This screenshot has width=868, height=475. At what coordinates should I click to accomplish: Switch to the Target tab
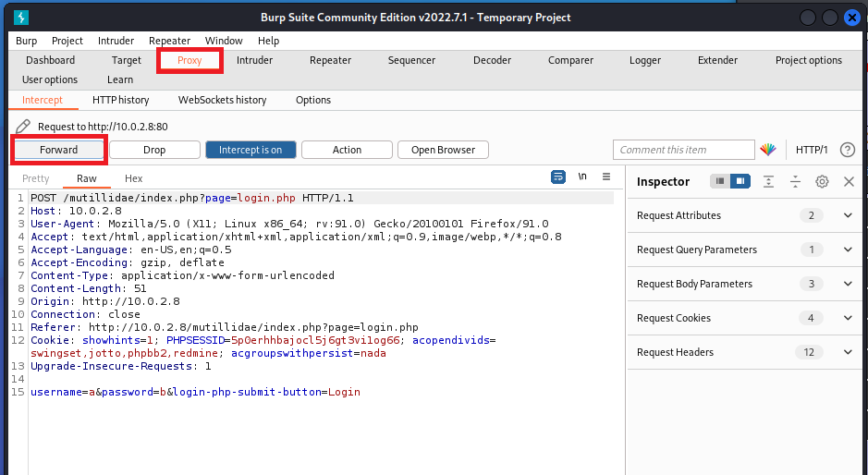[x=127, y=60]
